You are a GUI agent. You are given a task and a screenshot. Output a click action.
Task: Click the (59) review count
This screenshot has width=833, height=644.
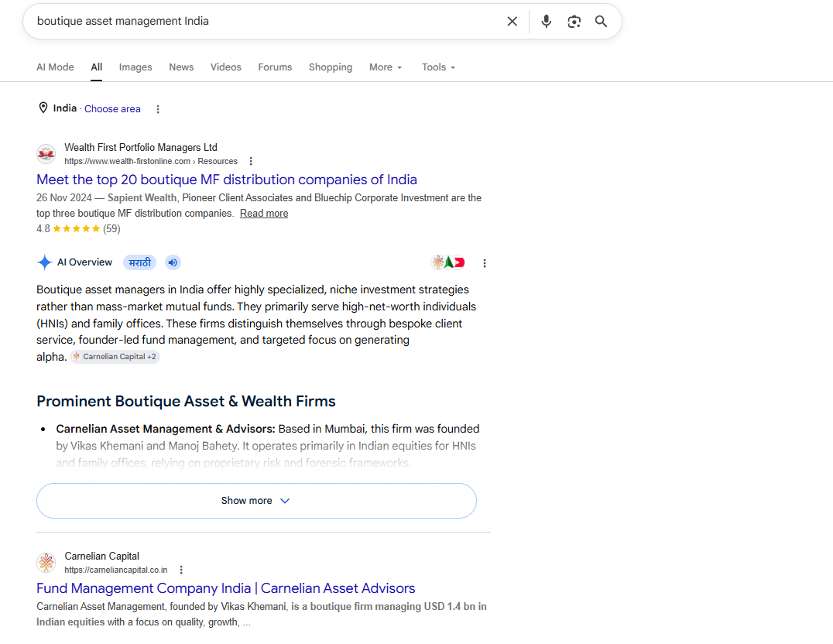click(x=111, y=228)
